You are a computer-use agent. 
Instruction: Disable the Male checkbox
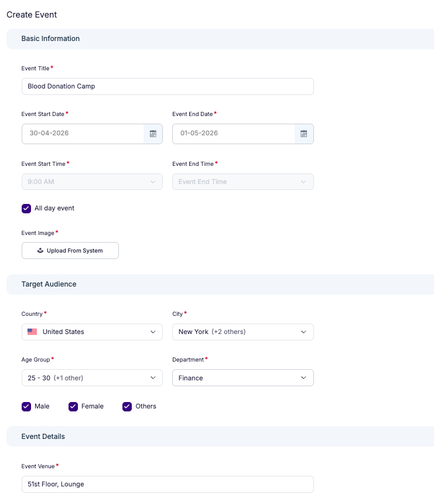(x=26, y=406)
